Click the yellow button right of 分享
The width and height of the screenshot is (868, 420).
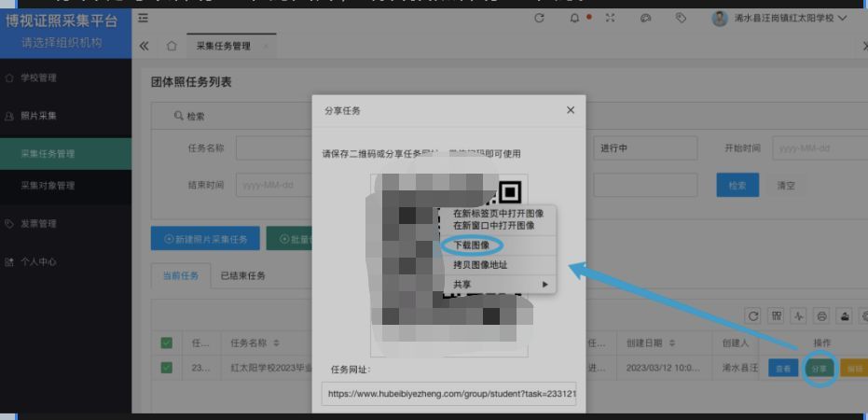(854, 368)
